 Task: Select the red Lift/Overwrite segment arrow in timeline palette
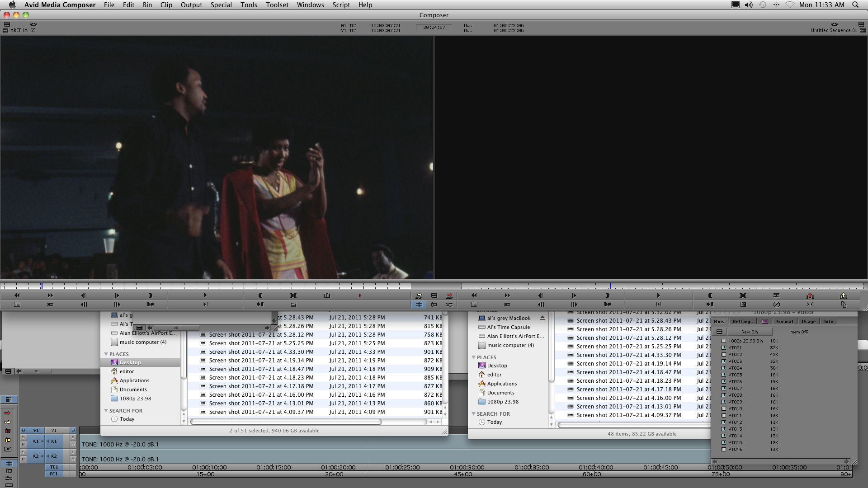pos(8,413)
